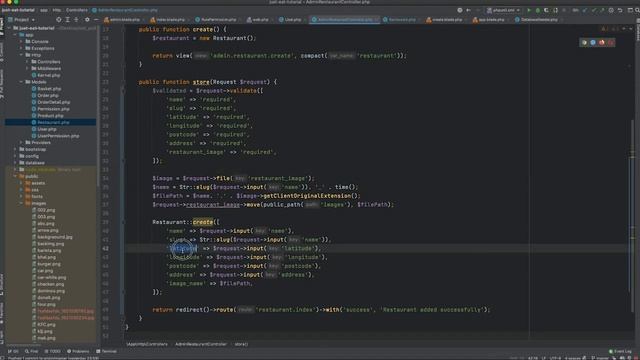This screenshot has height=360, width=640.
Task: Click the Git history clock icon
Action: [611, 10]
